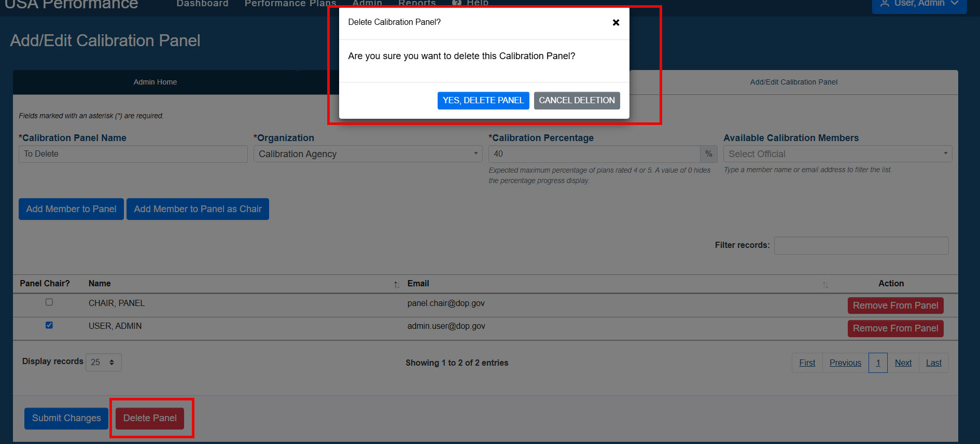Toggle Panel Chair checkbox for CHAIR, PANEL
Screen dimensions: 980x444
tap(49, 302)
